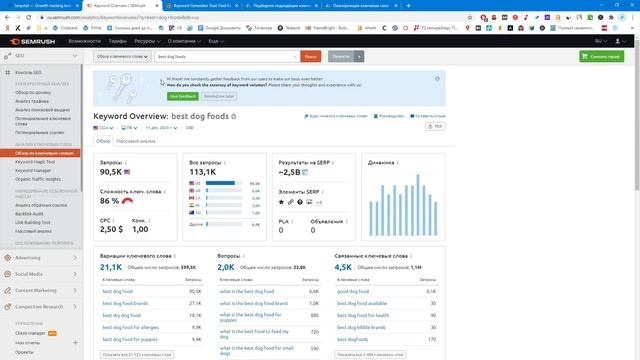This screenshot has height=360, width=640.
Task: Click the image SERP feature icon
Action: click(x=309, y=202)
